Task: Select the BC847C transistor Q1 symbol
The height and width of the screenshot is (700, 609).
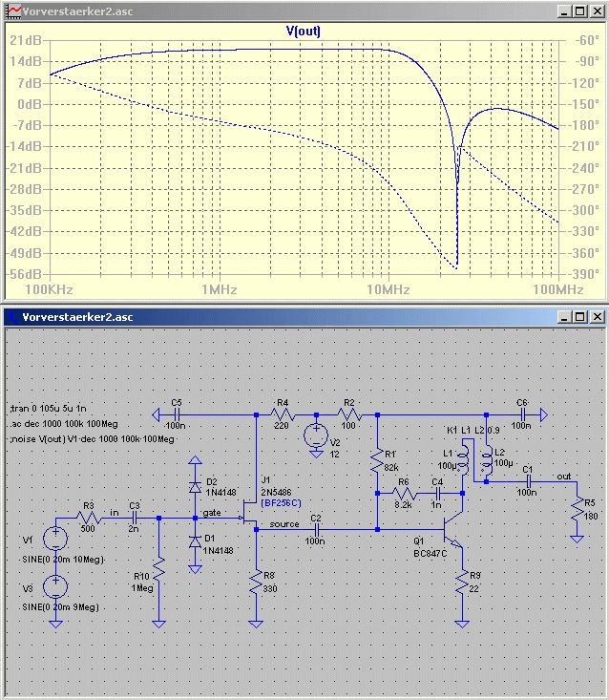Action: tap(455, 530)
